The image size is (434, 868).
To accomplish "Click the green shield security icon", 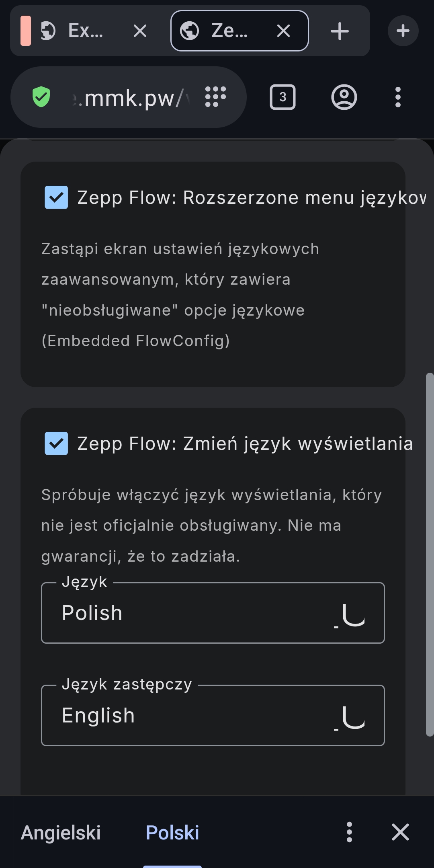I will 41,97.
